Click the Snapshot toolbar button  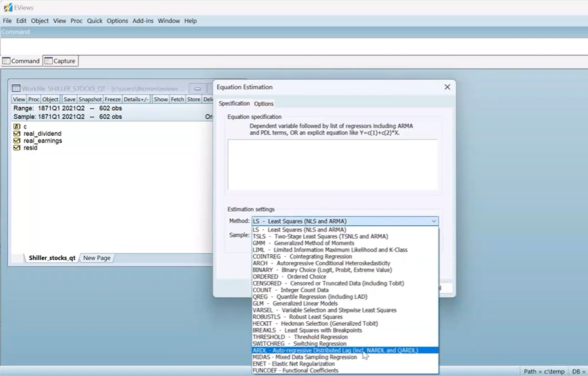(90, 99)
